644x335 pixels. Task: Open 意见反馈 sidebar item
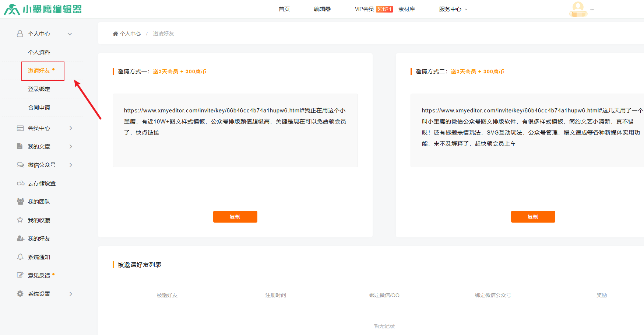39,276
